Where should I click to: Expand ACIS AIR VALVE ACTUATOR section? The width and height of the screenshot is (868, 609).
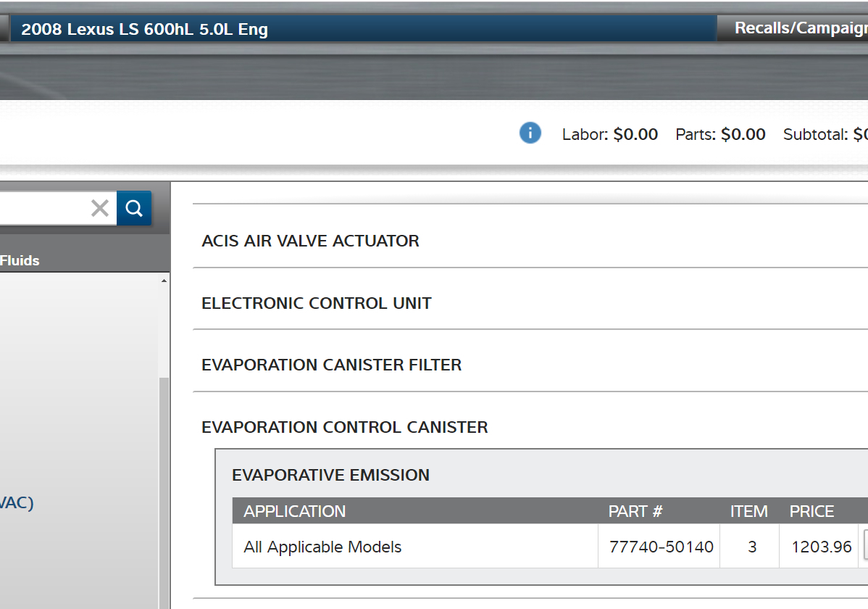310,241
